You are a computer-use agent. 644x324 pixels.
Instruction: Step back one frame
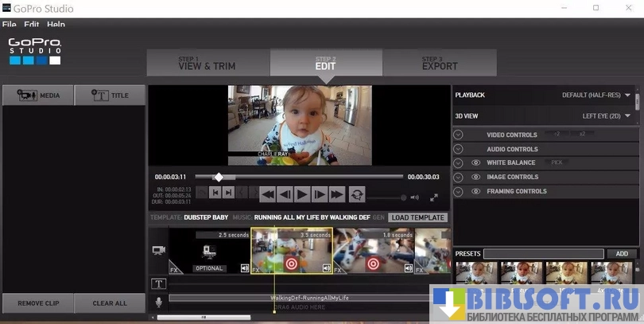pos(285,193)
